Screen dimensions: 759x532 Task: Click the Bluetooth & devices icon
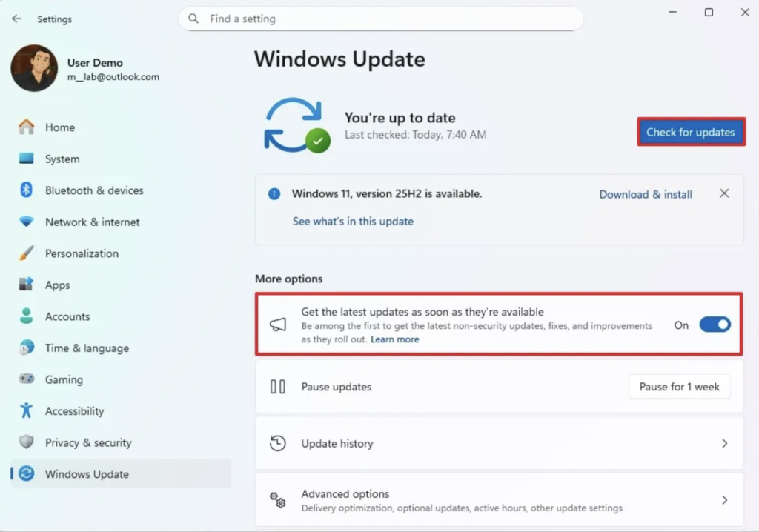point(27,190)
